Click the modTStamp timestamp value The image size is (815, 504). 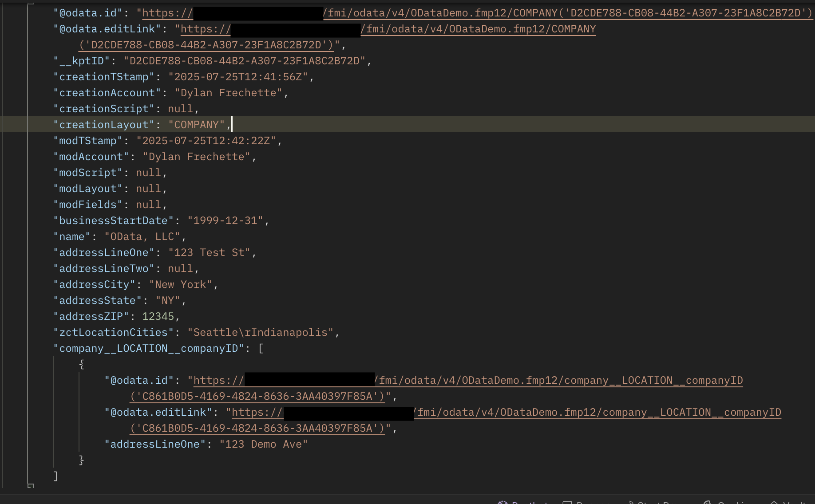click(206, 141)
